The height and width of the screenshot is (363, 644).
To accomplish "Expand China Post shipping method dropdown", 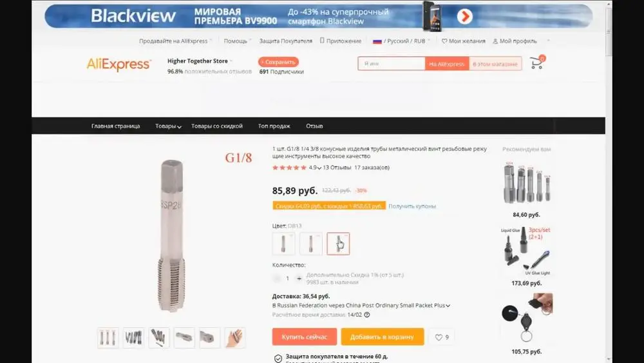I will click(x=448, y=306).
